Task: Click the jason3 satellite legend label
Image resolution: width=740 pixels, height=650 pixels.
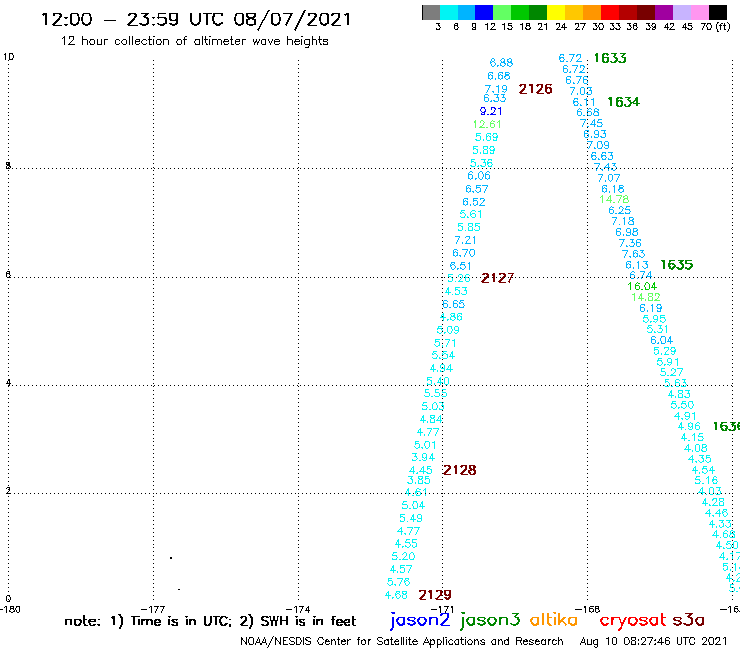Action: pos(489,621)
